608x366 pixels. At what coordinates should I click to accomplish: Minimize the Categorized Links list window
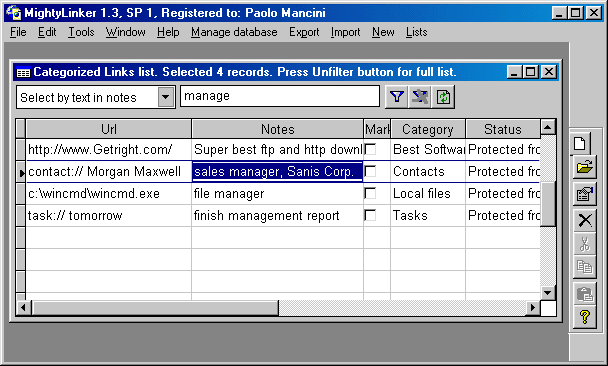point(514,72)
